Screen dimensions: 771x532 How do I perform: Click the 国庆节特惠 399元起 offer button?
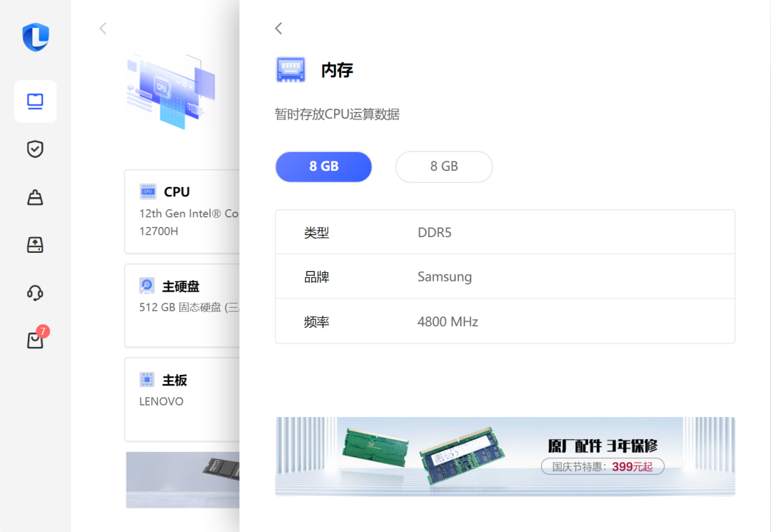603,466
